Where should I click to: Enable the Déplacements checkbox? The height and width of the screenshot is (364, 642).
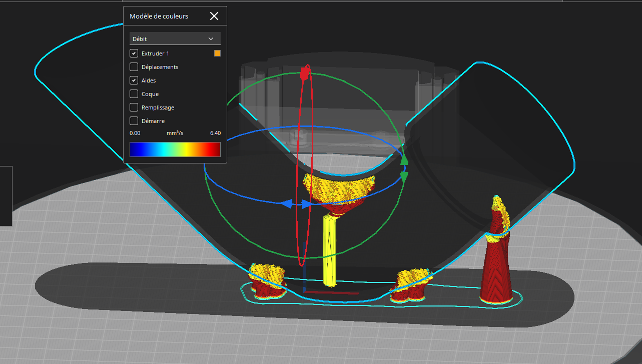click(x=134, y=67)
